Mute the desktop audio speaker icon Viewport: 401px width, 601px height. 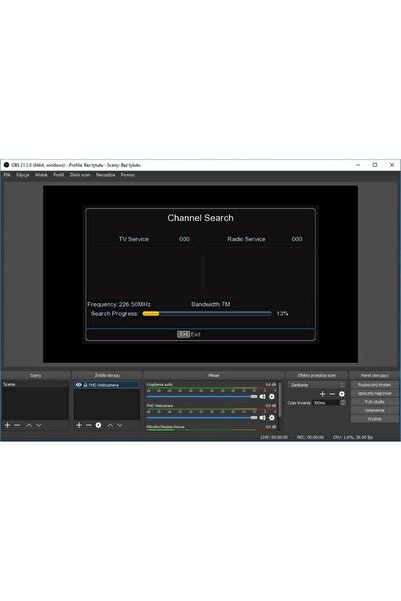point(263,396)
